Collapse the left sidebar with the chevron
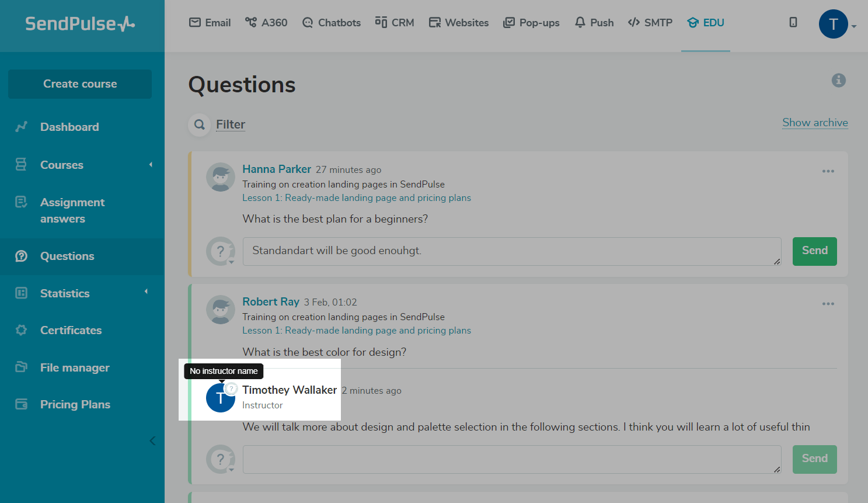Image resolution: width=868 pixels, height=503 pixels. (152, 441)
